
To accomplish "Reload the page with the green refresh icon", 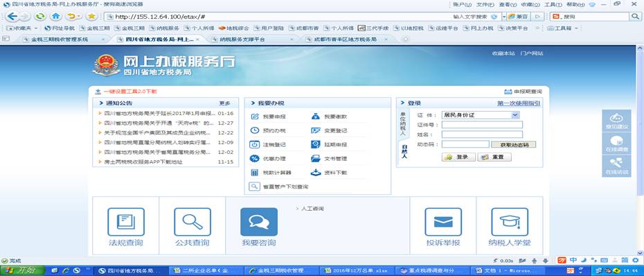I will point(40,17).
